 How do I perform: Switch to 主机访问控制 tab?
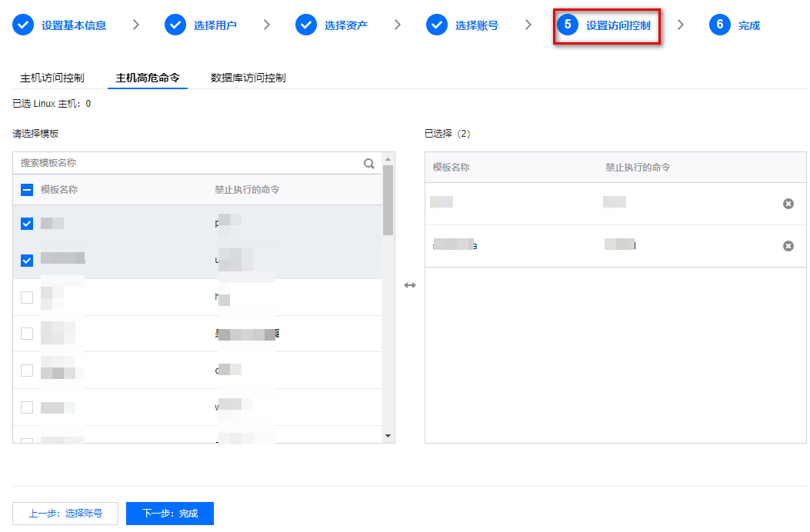(x=52, y=78)
